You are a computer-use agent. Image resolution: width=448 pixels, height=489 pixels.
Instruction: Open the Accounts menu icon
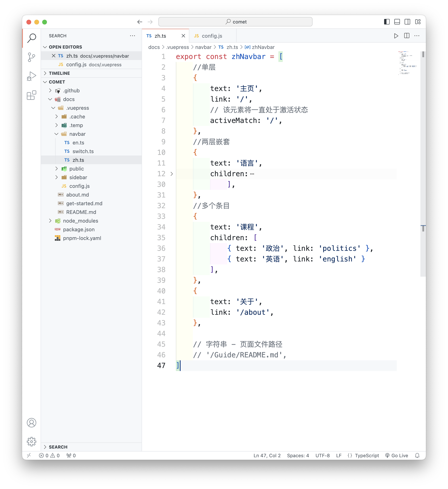31,422
